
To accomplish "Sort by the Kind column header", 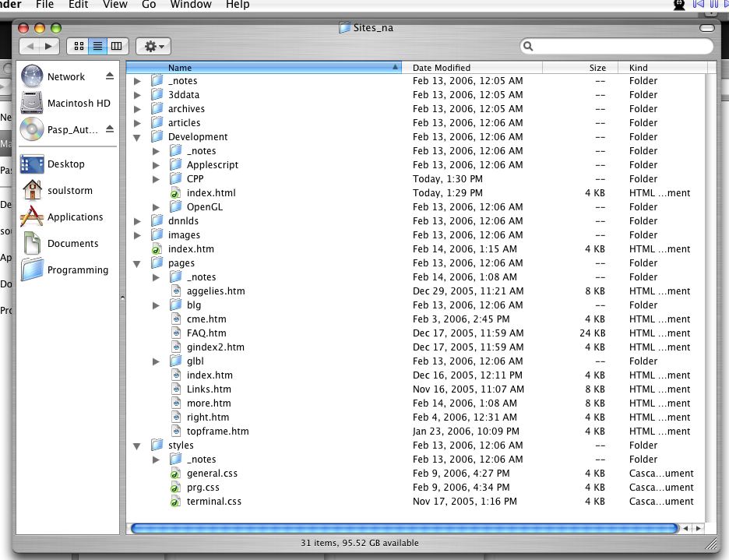I will [663, 68].
